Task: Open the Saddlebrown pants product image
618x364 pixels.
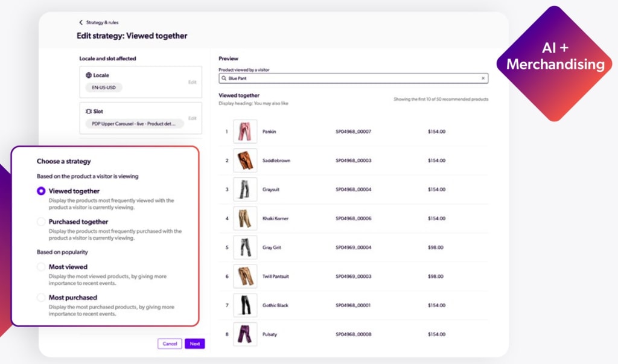Action: coord(245,161)
